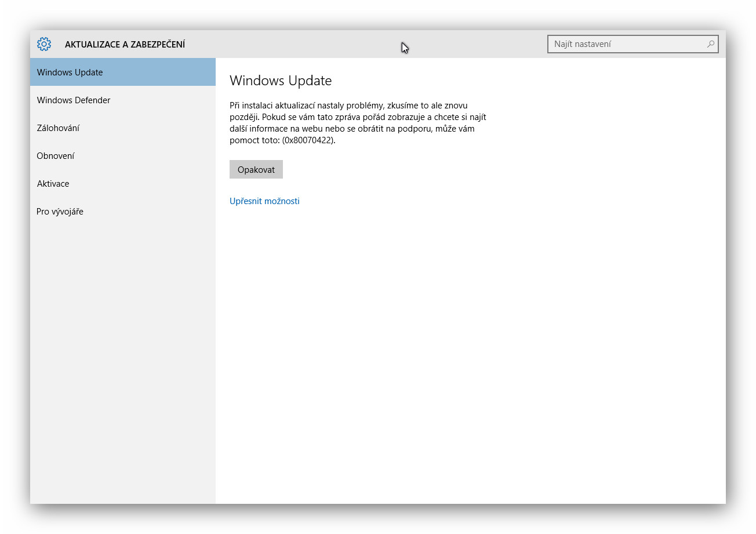
Task: Switch to Aktivace page
Action: point(123,183)
